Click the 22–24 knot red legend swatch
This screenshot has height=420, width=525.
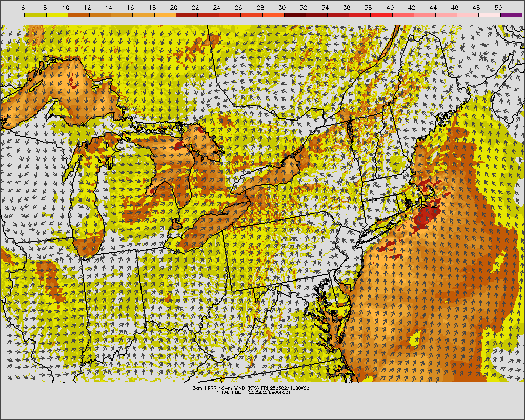pyautogui.click(x=208, y=15)
